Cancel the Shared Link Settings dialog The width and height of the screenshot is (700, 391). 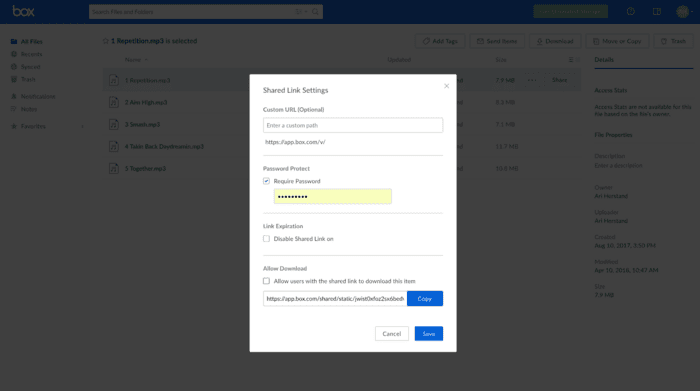pos(392,333)
